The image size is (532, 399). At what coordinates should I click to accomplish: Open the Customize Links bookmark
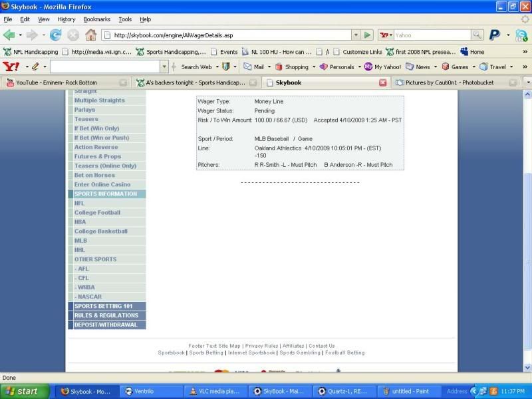pos(358,52)
